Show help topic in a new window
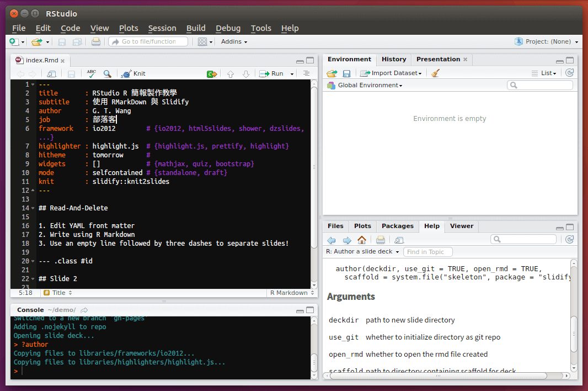This screenshot has width=588, height=391. (398, 240)
